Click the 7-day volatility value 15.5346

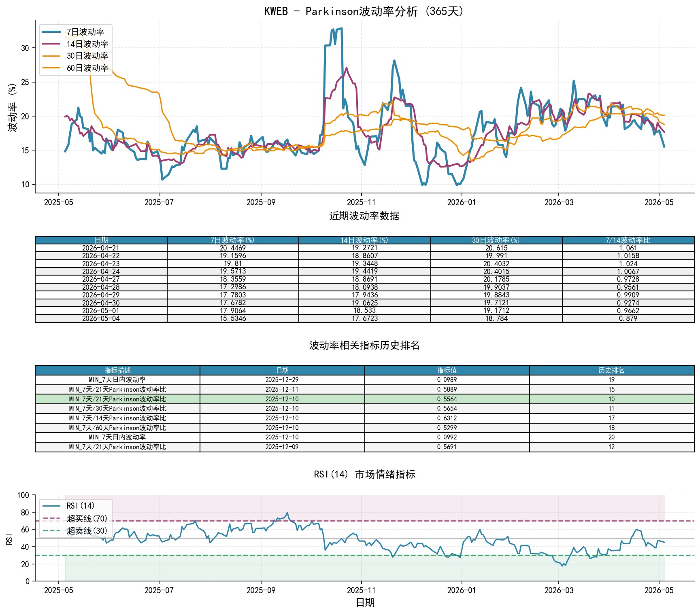click(x=233, y=318)
